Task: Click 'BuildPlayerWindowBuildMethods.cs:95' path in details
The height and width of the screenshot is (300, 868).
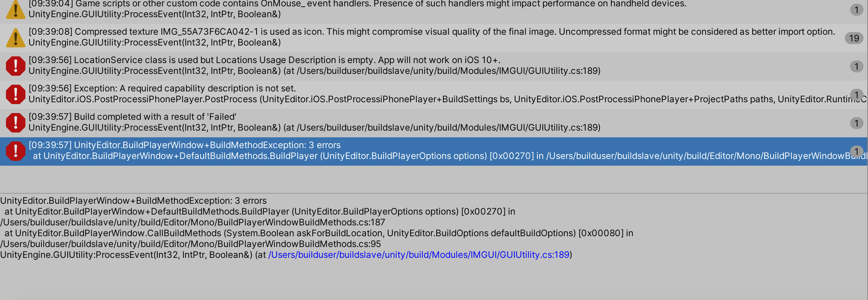Action: click(x=190, y=244)
